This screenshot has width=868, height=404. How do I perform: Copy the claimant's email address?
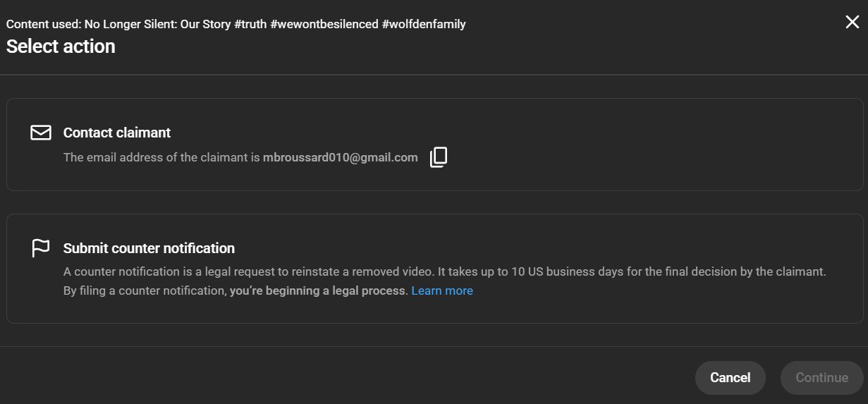coord(439,157)
